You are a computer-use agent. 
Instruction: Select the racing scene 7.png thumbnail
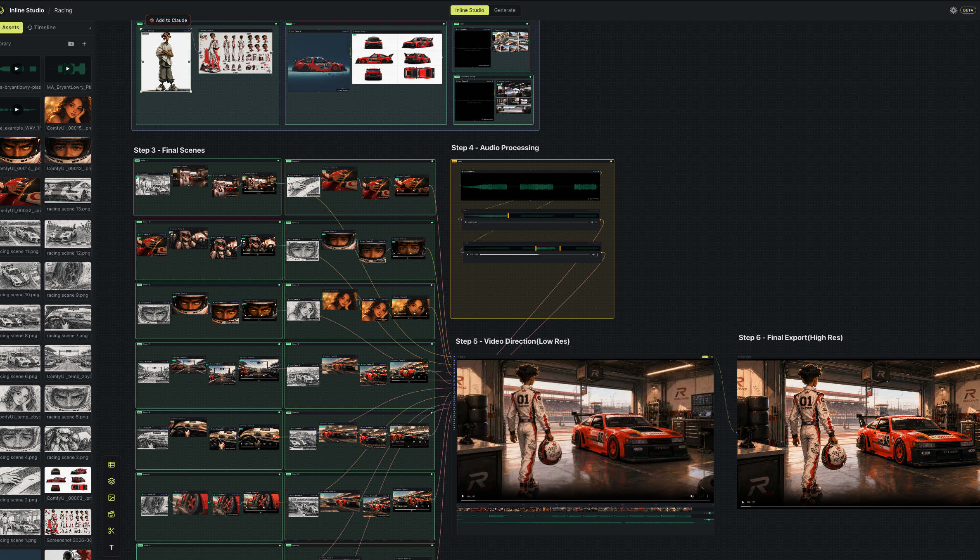(68, 317)
